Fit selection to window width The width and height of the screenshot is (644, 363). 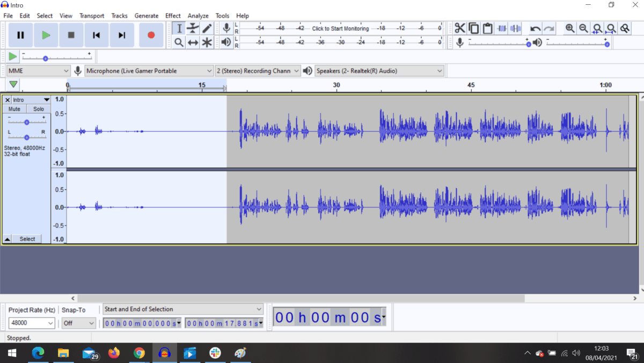[597, 28]
